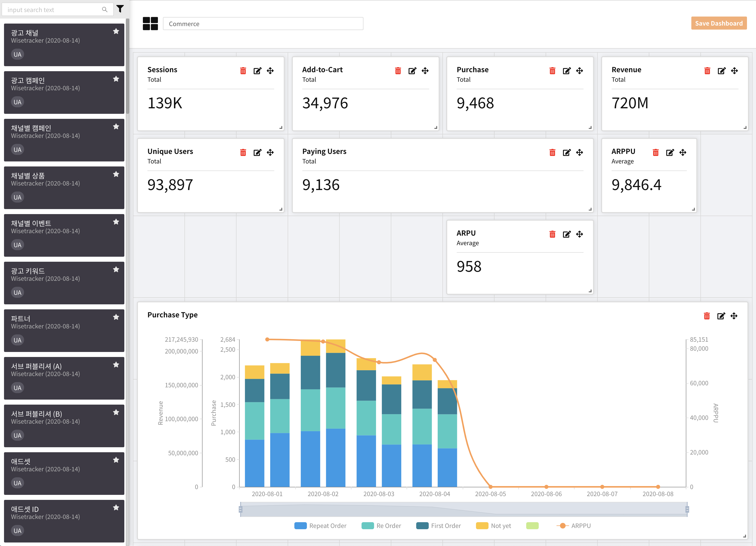Viewport: 756px width, 546px height.
Task: Toggle favorite star on 파트너
Action: 116,317
